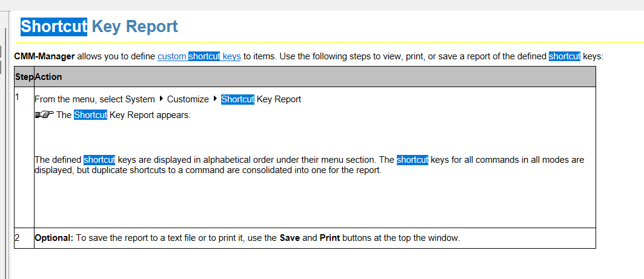Click highlighted Shortcut in the menu path

coord(238,99)
